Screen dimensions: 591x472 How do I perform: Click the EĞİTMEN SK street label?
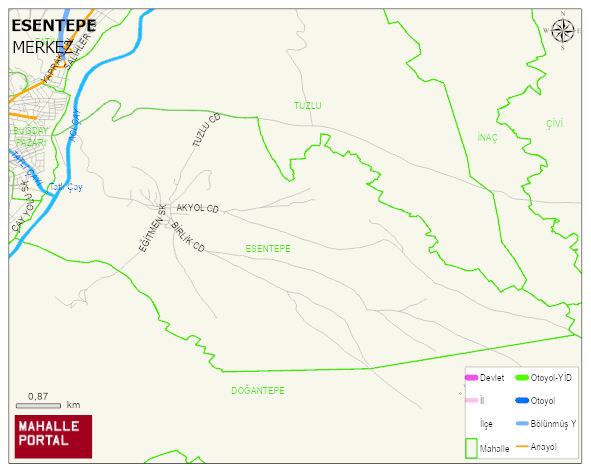click(x=152, y=228)
